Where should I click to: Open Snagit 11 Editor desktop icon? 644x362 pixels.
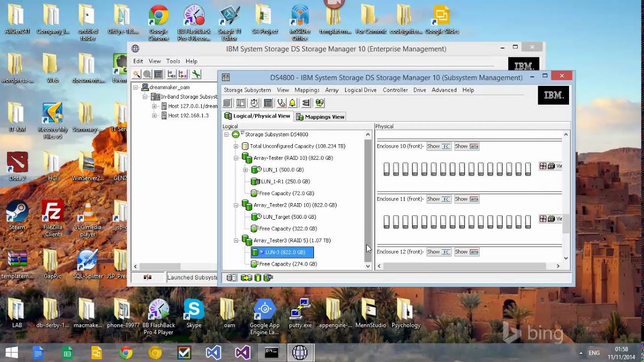[229, 23]
